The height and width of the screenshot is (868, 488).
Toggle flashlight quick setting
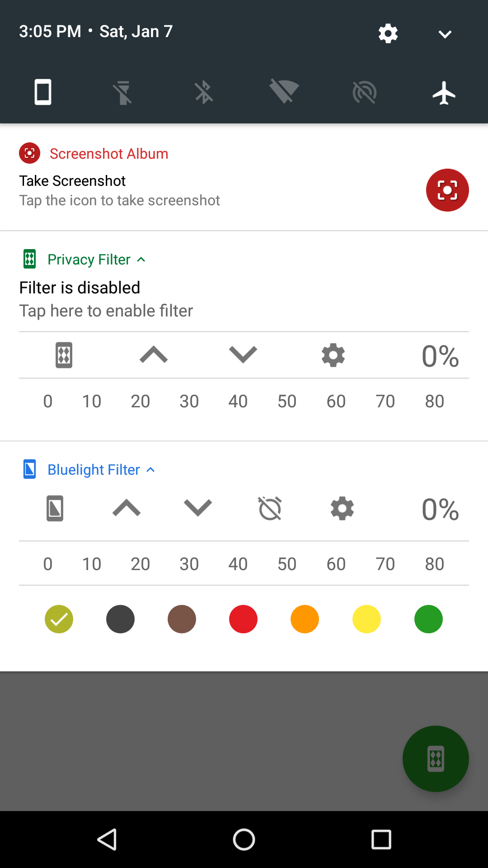[123, 93]
